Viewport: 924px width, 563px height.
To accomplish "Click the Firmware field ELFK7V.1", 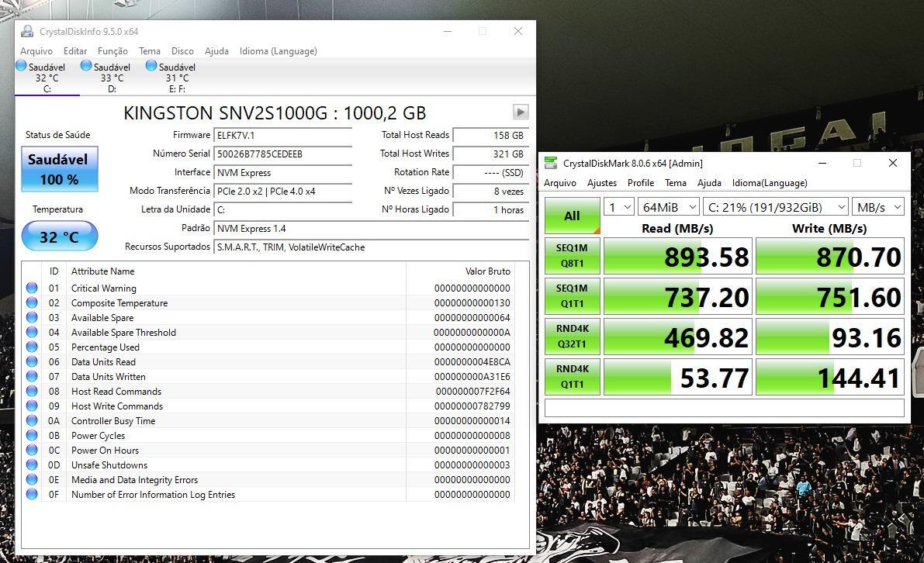I will 283,136.
